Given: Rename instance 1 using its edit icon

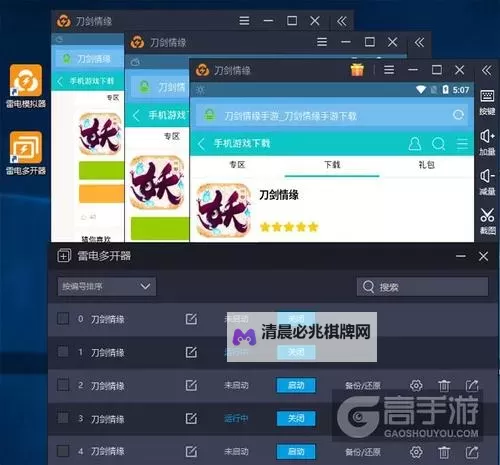Looking at the screenshot, I should (x=191, y=352).
